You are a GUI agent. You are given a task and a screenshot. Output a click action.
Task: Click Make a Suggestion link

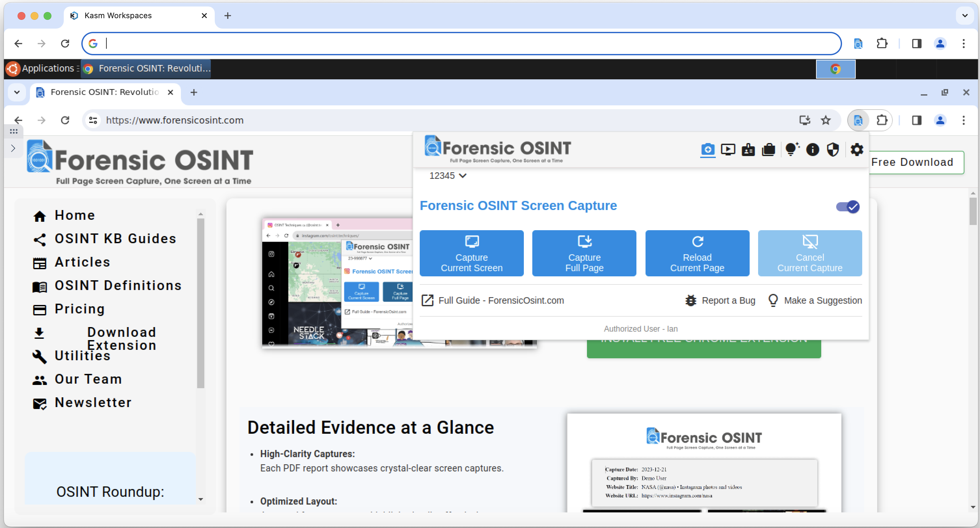coord(814,300)
